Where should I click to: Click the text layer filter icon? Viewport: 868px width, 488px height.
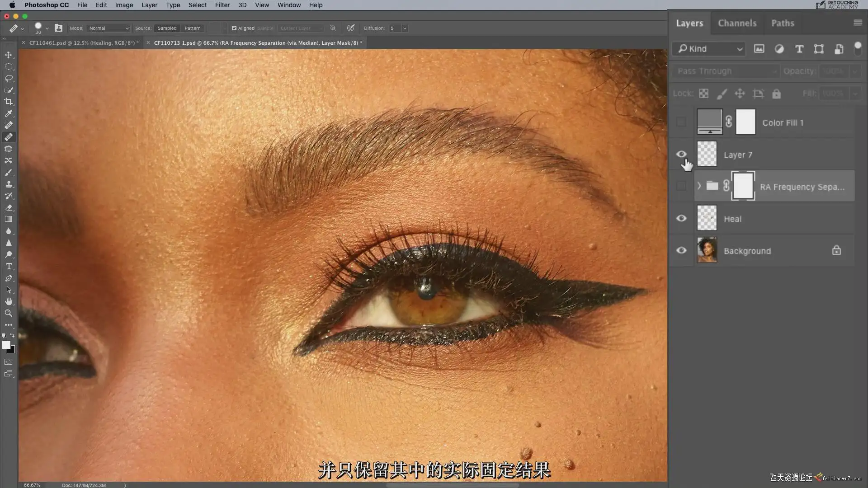[799, 49]
